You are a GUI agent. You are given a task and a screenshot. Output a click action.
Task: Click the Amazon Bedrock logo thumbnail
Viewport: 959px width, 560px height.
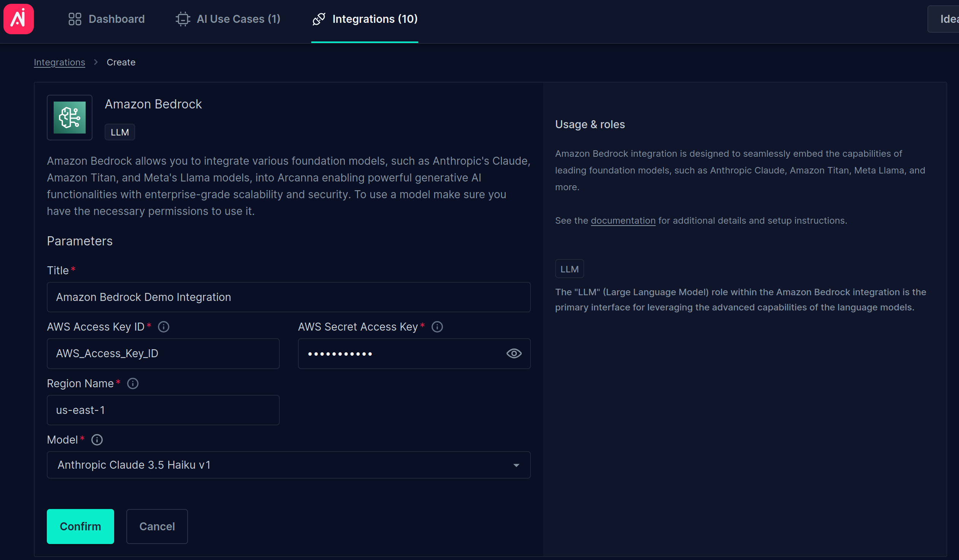coord(70,118)
